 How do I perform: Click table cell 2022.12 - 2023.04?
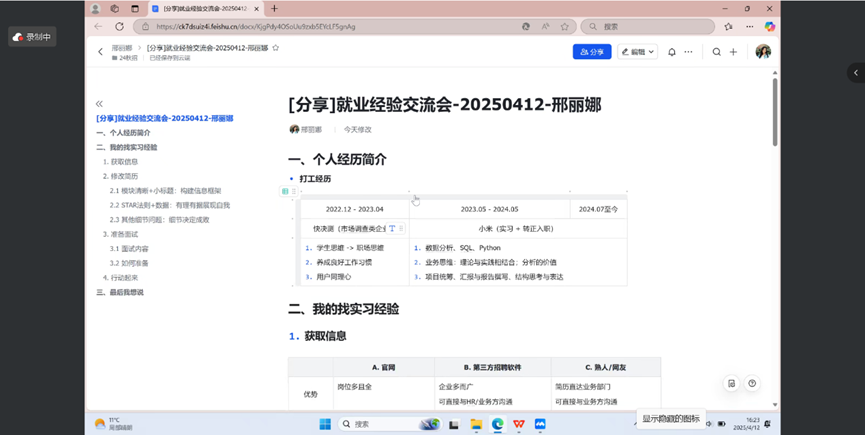[x=354, y=210]
